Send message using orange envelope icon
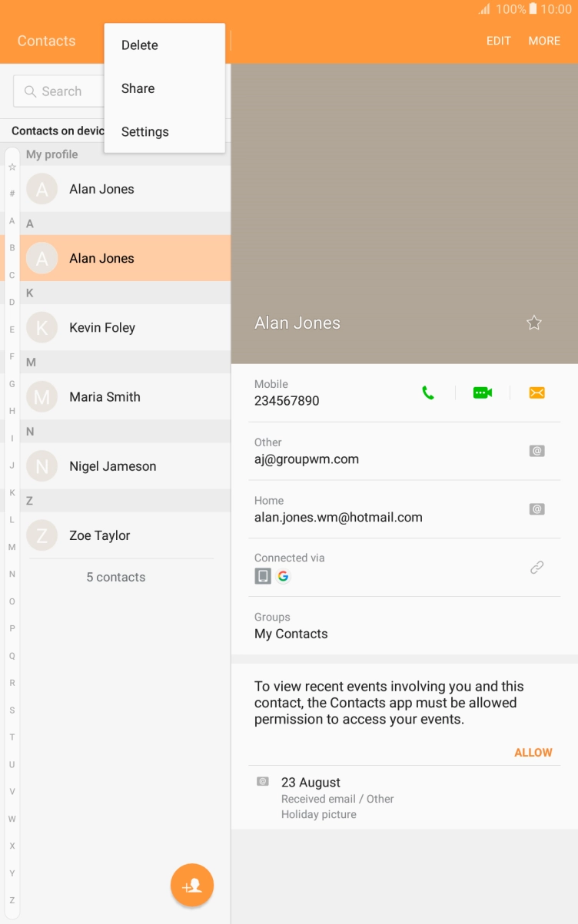This screenshot has height=924, width=578. [x=536, y=392]
